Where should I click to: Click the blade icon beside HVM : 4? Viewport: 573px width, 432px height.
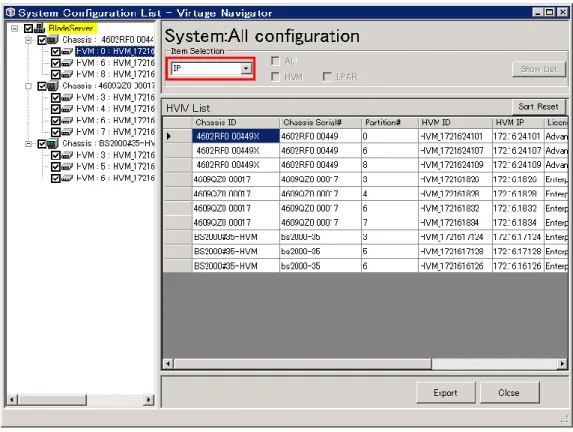(67, 109)
